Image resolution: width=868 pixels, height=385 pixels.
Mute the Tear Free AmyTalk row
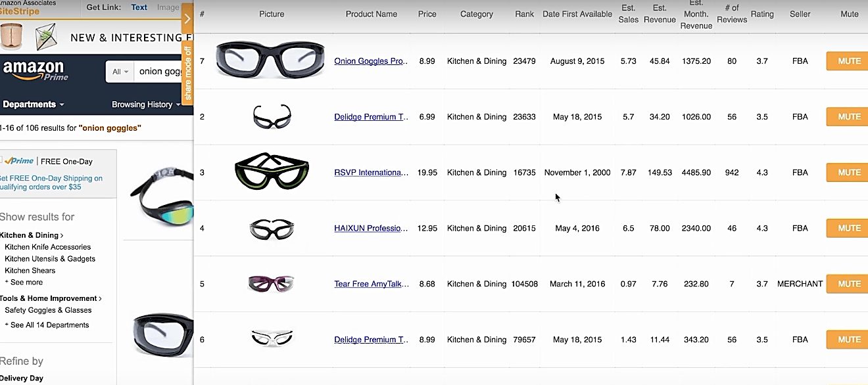click(x=848, y=284)
